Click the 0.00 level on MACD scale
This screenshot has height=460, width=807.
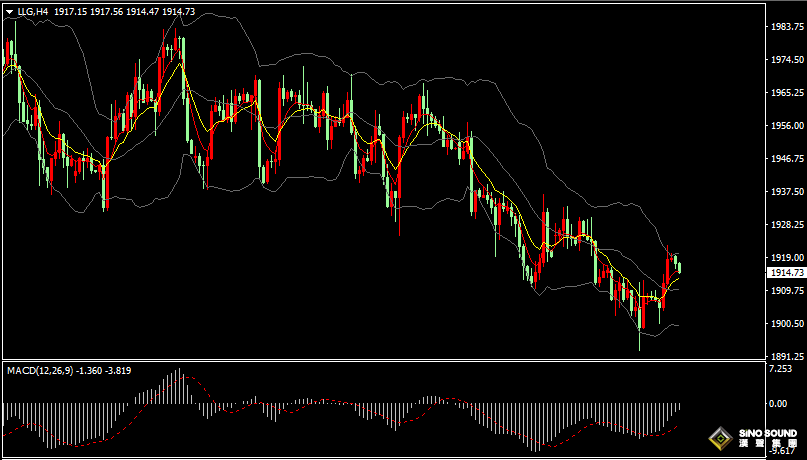coord(779,403)
